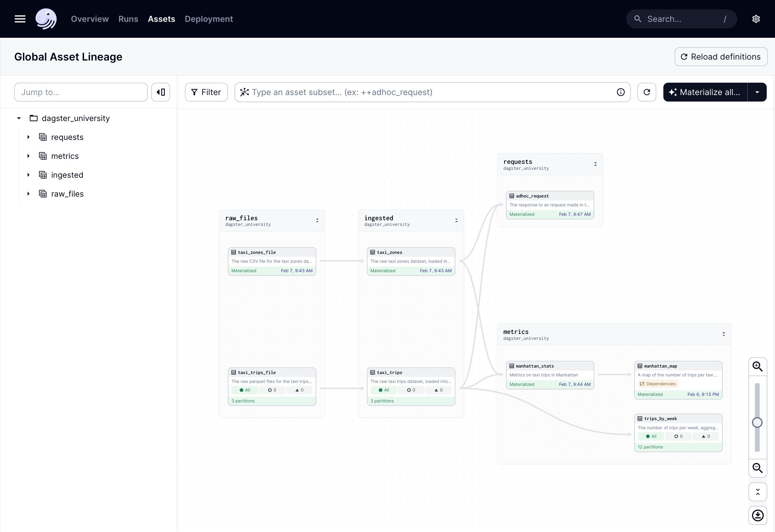Image resolution: width=775 pixels, height=532 pixels.
Task: Click the collapse all groups icon
Action: [758, 492]
